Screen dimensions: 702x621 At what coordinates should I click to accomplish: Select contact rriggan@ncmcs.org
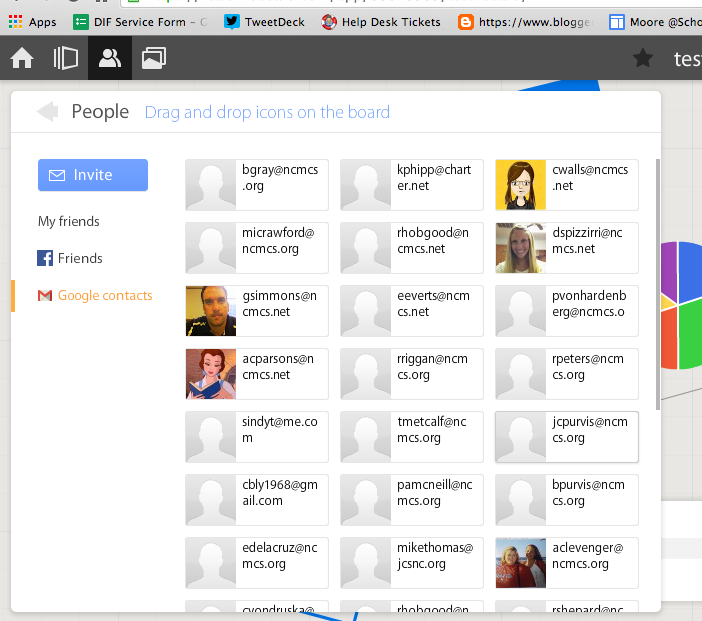click(x=412, y=374)
